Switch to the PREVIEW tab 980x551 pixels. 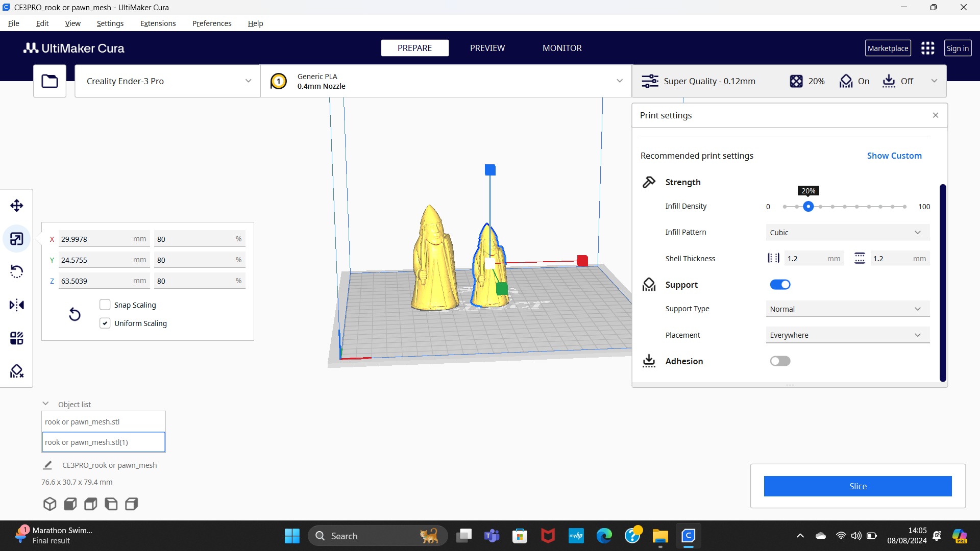(487, 48)
